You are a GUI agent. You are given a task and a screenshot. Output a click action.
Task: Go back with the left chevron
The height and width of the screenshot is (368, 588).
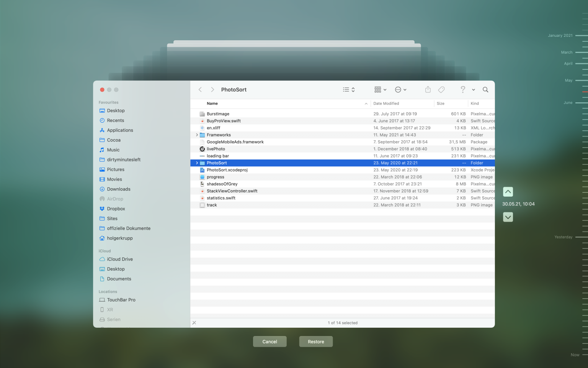point(200,90)
